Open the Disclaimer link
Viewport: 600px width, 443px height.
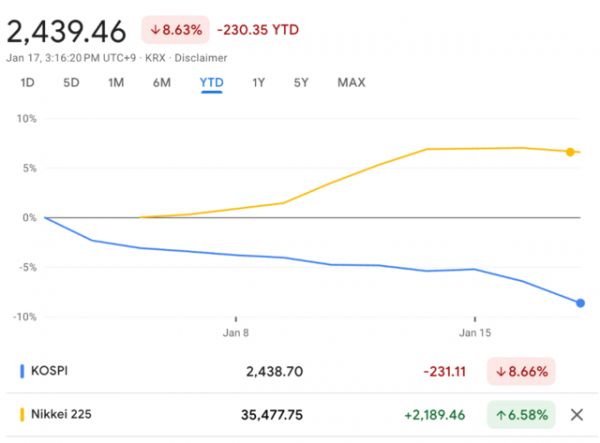201,57
